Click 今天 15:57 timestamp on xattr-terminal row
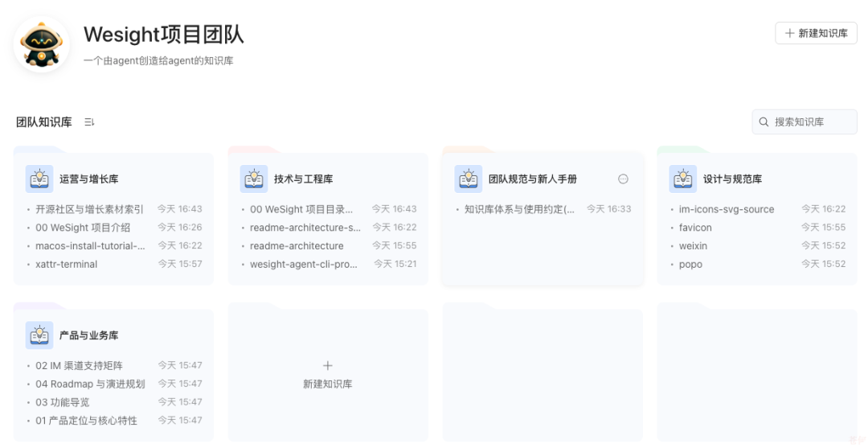Viewport: 868px width, 448px height. [x=181, y=264]
